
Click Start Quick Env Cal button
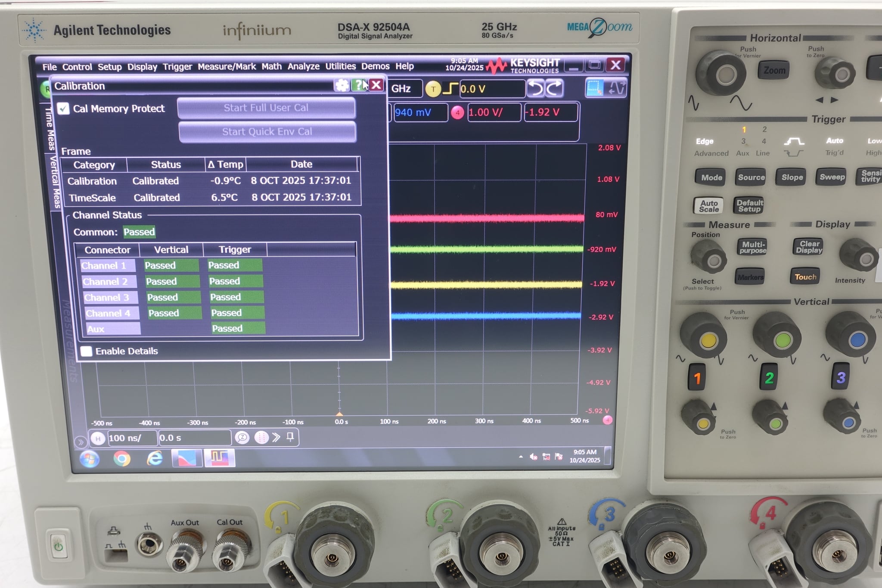point(267,132)
